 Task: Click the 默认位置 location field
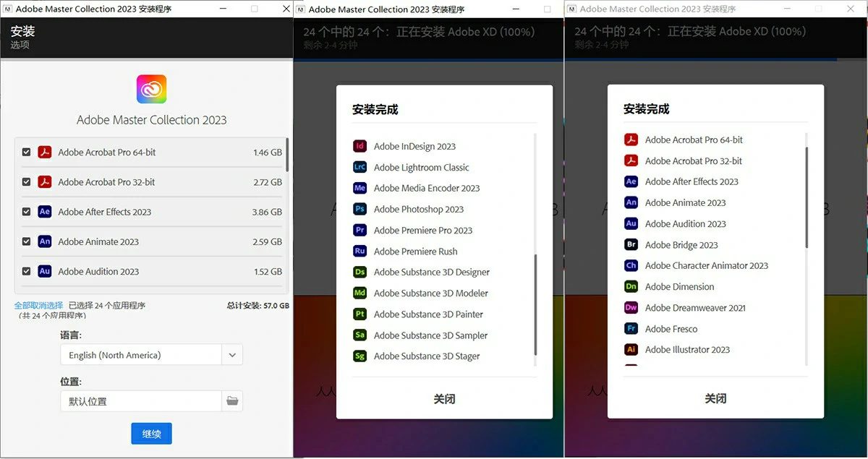point(140,400)
